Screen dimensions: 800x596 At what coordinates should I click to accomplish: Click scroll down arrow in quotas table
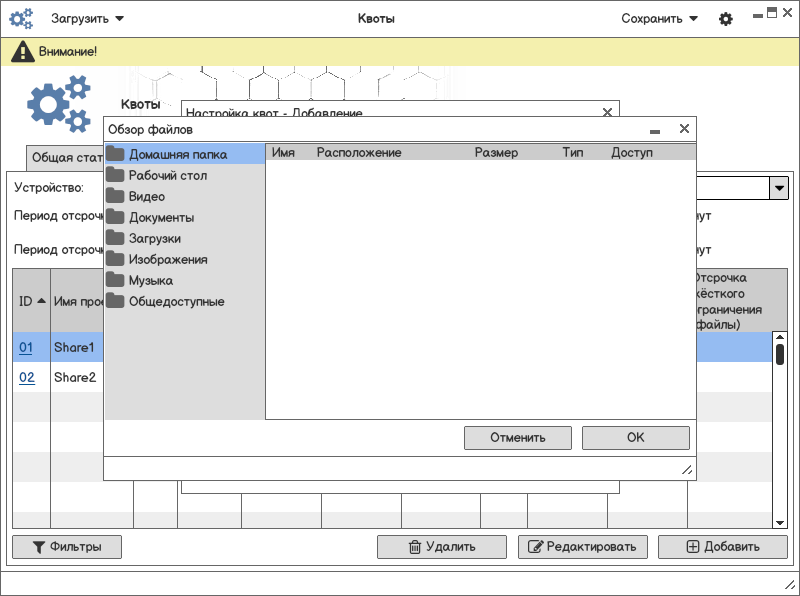click(x=780, y=523)
